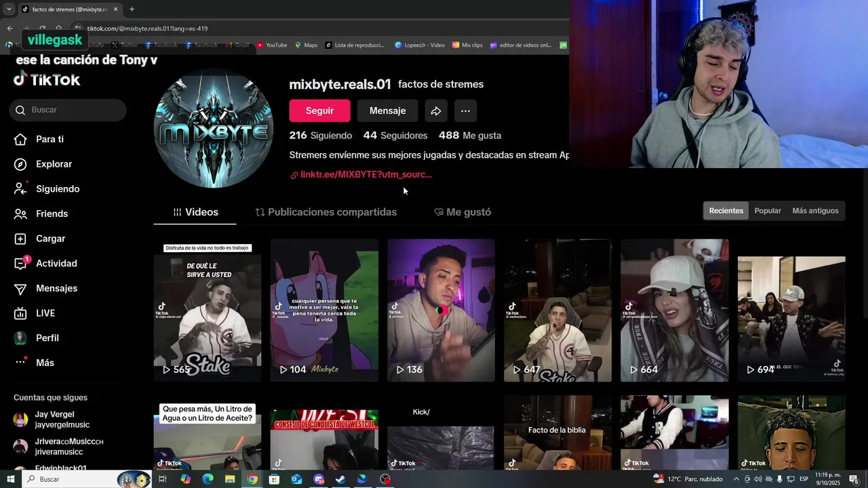
Task: Open the Litro de Agua o Aceite video
Action: pyautogui.click(x=208, y=432)
